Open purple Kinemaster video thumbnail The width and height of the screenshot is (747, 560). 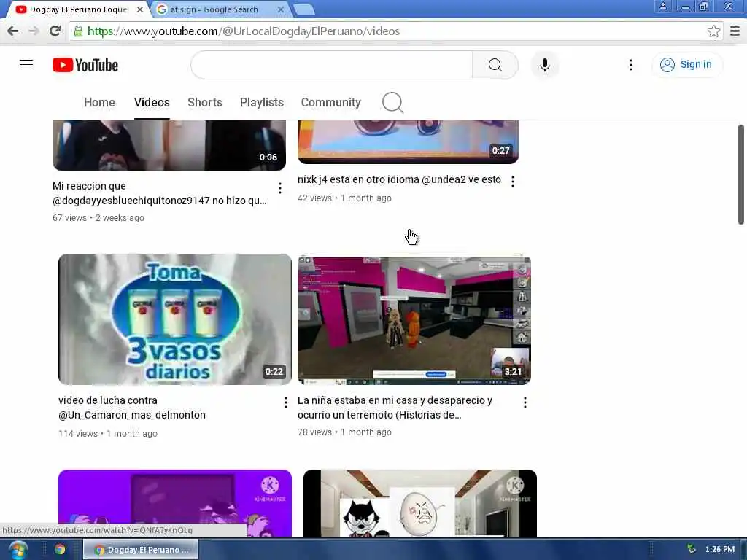coord(175,503)
